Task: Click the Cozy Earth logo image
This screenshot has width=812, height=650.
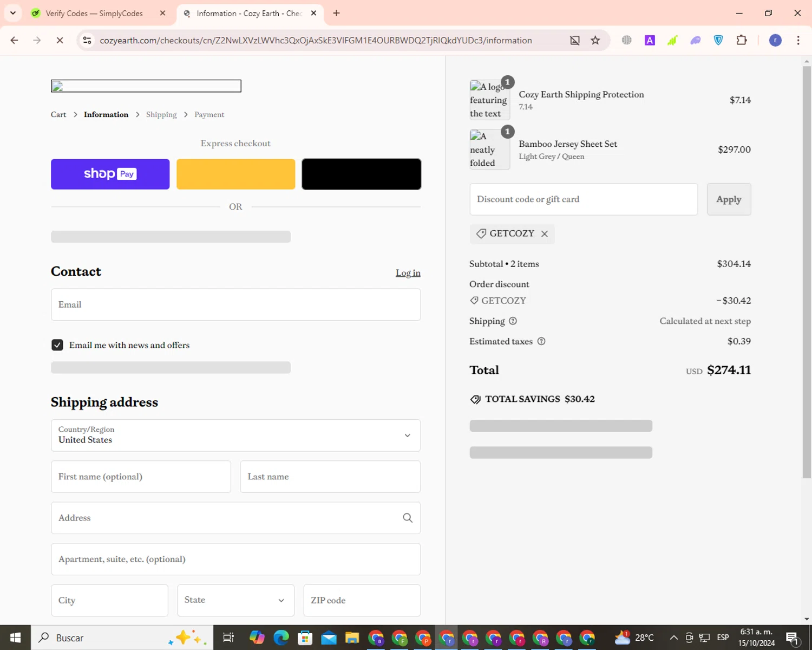Action: coord(146,86)
